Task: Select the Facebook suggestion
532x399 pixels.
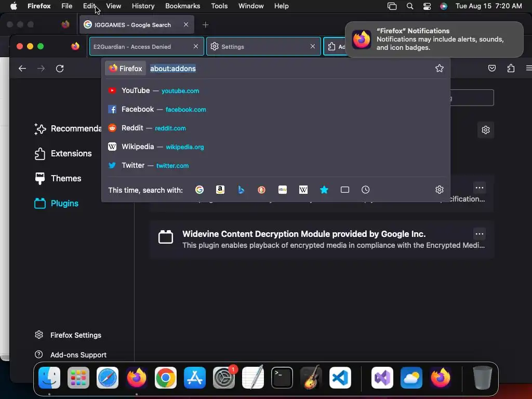Action: [275, 109]
